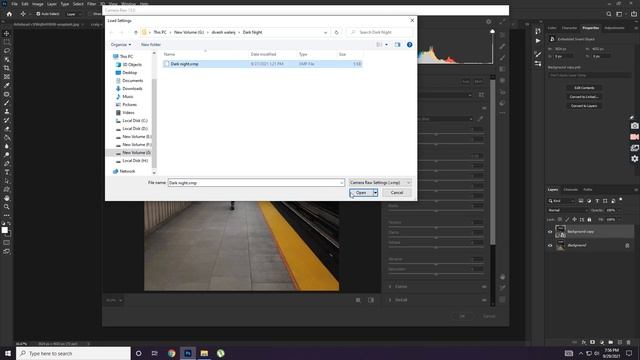Image resolution: width=640 pixels, height=360 pixels.
Task: Click the Edit Contents button
Action: (x=584, y=88)
